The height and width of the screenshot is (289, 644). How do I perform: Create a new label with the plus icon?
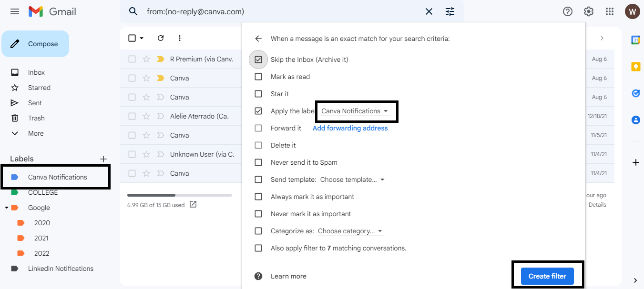pyautogui.click(x=103, y=159)
